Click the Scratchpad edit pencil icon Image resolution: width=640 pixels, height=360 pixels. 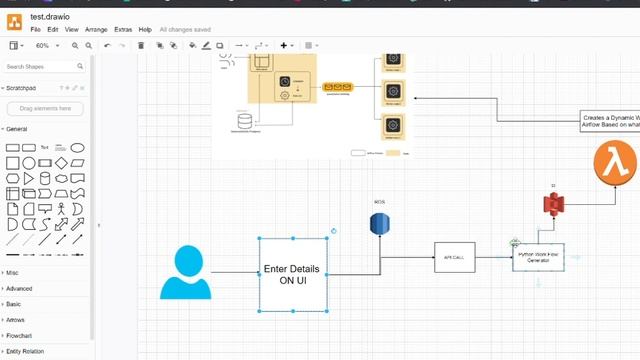[x=75, y=88]
